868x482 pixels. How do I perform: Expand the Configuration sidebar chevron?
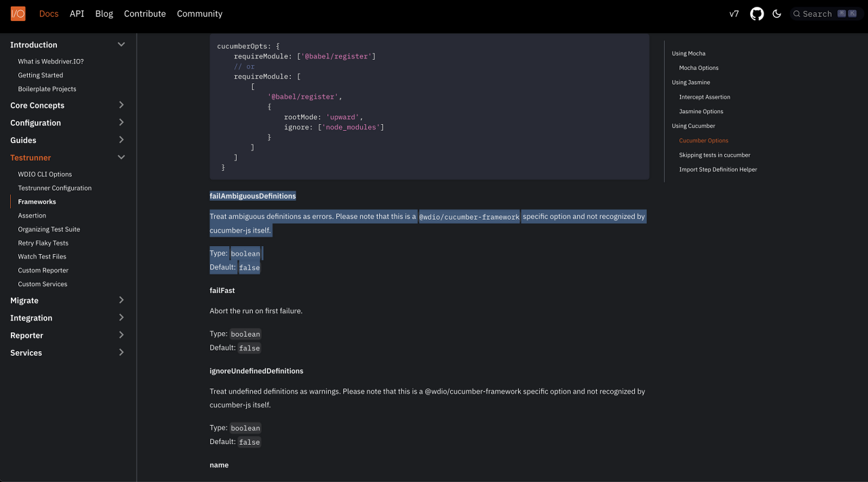click(x=121, y=123)
